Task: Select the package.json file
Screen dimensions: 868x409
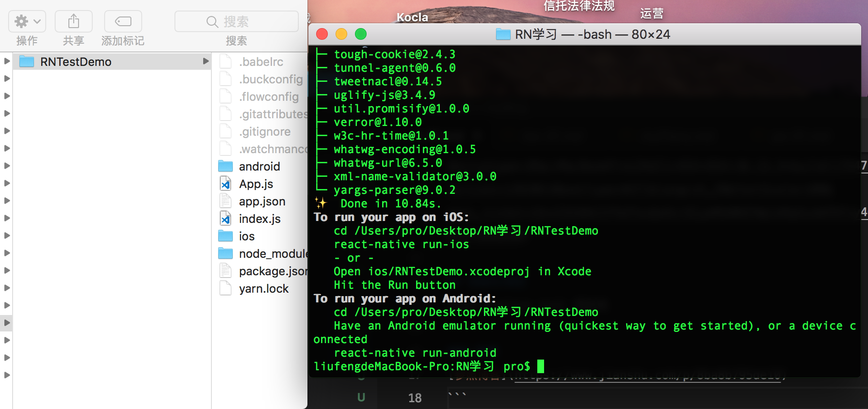Action: point(272,271)
